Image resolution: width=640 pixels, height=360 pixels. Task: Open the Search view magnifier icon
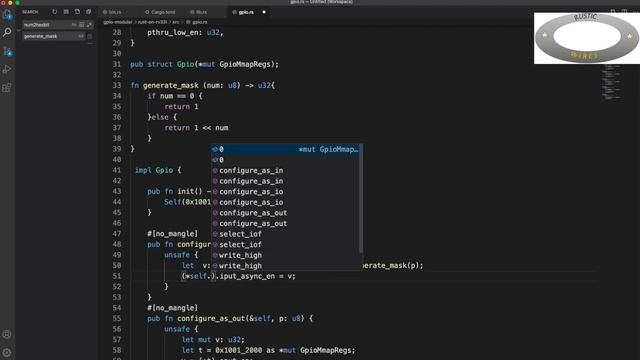point(7,32)
